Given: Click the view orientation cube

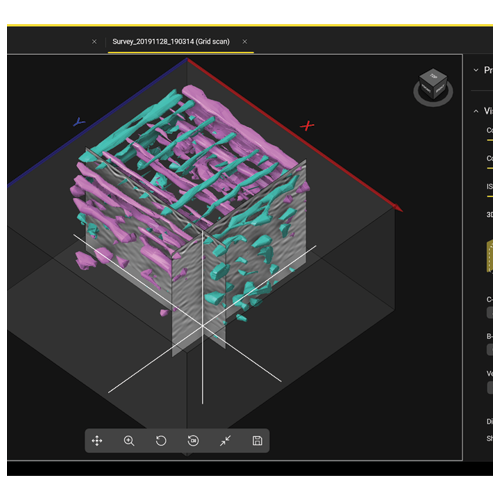Looking at the screenshot, I should [433, 83].
